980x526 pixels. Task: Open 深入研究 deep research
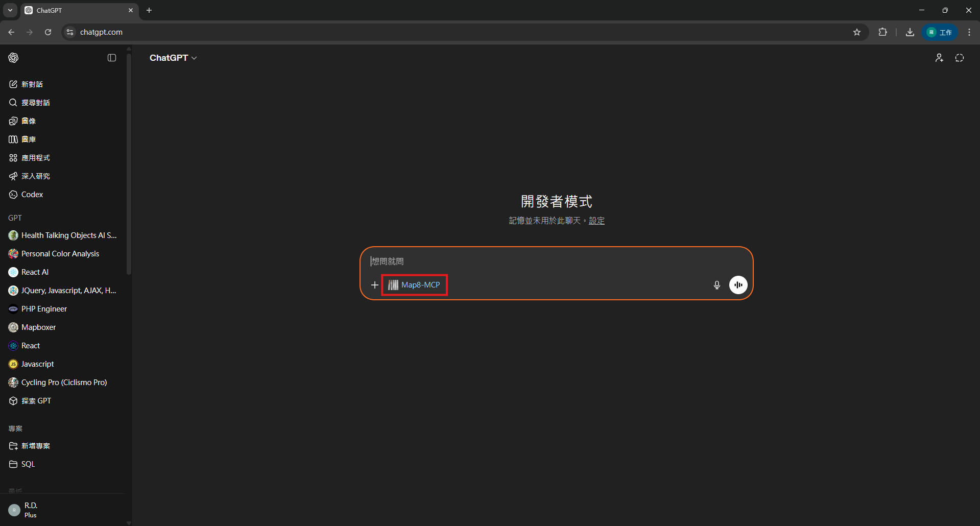pyautogui.click(x=63, y=176)
